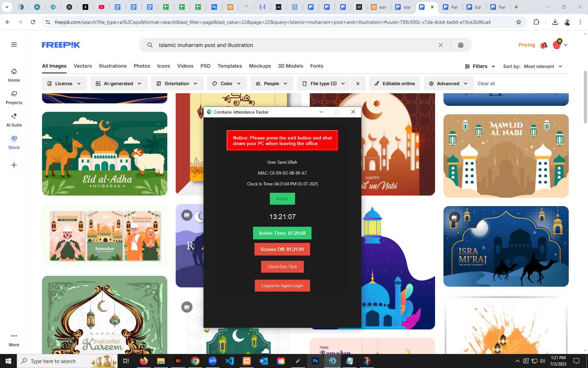Click the Windows taskbar search box
588x368 pixels.
[x=67, y=361]
